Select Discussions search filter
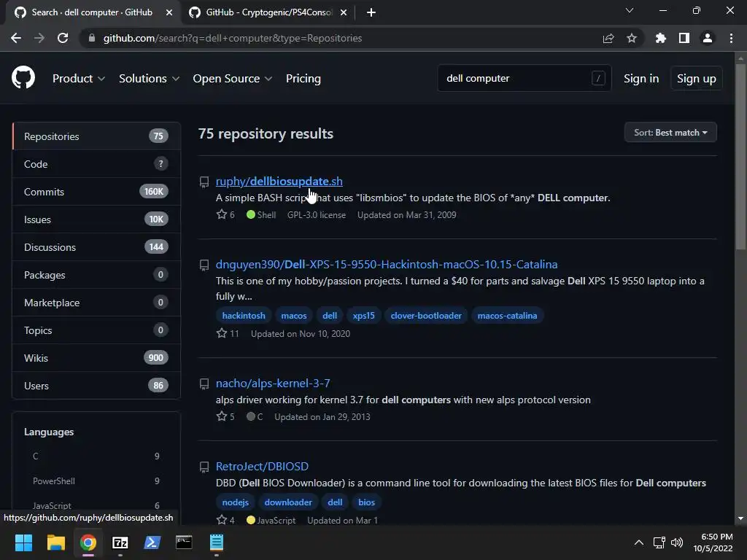The height and width of the screenshot is (560, 747). click(96, 246)
